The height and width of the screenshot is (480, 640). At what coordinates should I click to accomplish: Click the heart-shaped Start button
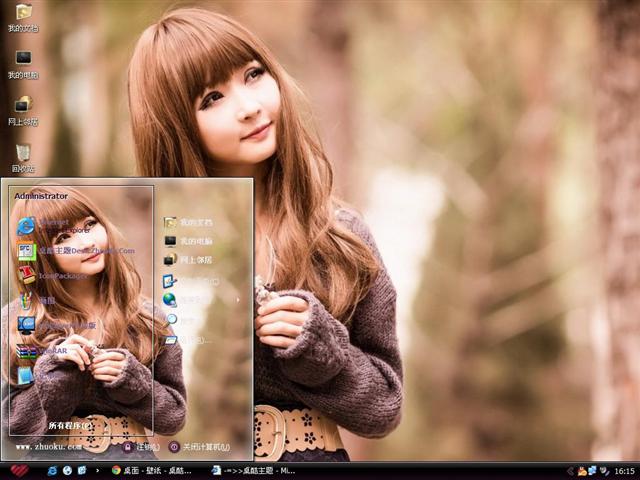19,471
